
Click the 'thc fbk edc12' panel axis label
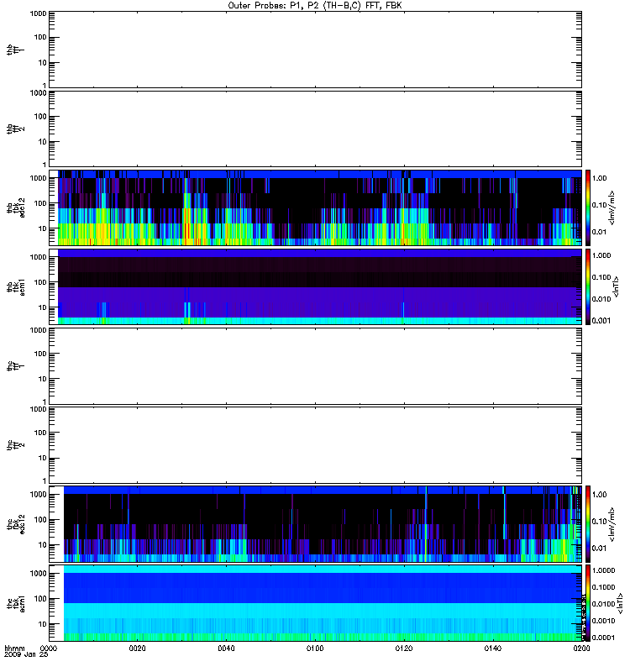coord(15,524)
